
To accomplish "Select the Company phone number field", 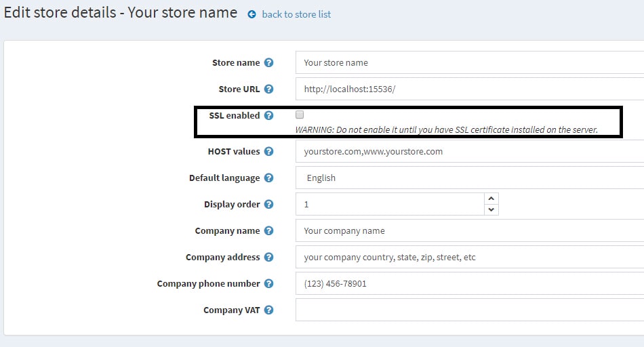I will (470, 283).
